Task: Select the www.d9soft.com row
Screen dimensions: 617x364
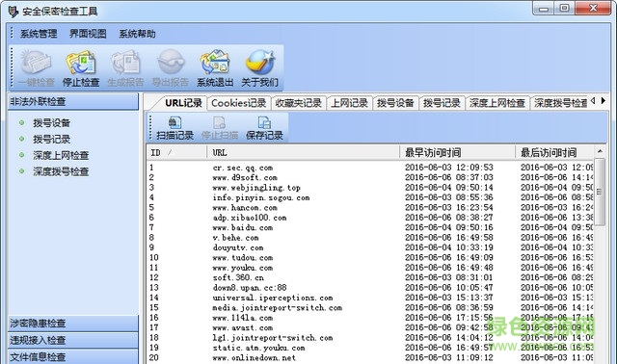Action: (370, 178)
